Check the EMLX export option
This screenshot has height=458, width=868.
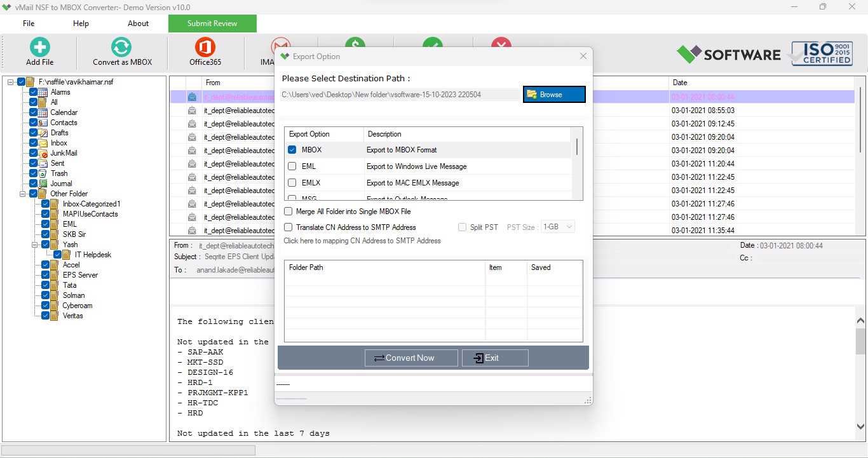click(292, 183)
